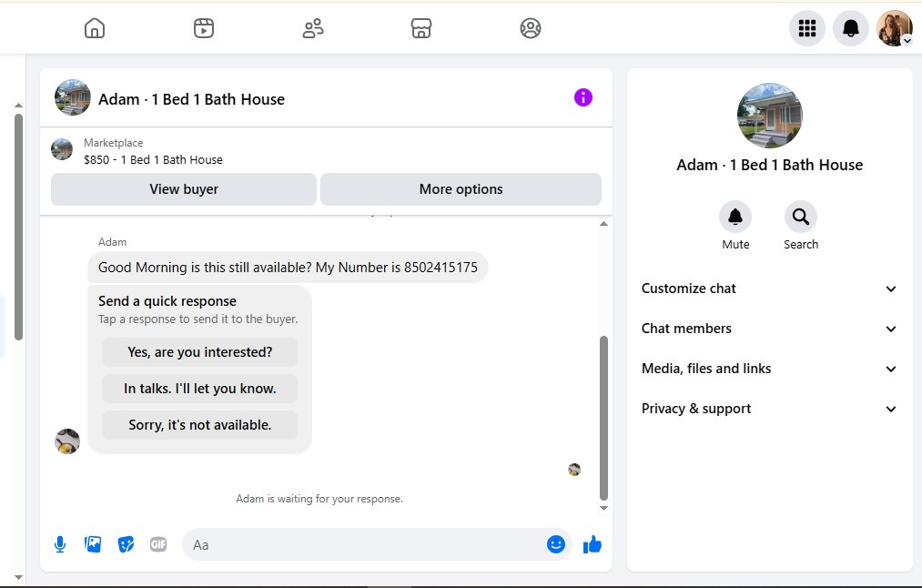Open the Marketplace storefront icon
This screenshot has width=922, height=588.
click(x=421, y=28)
